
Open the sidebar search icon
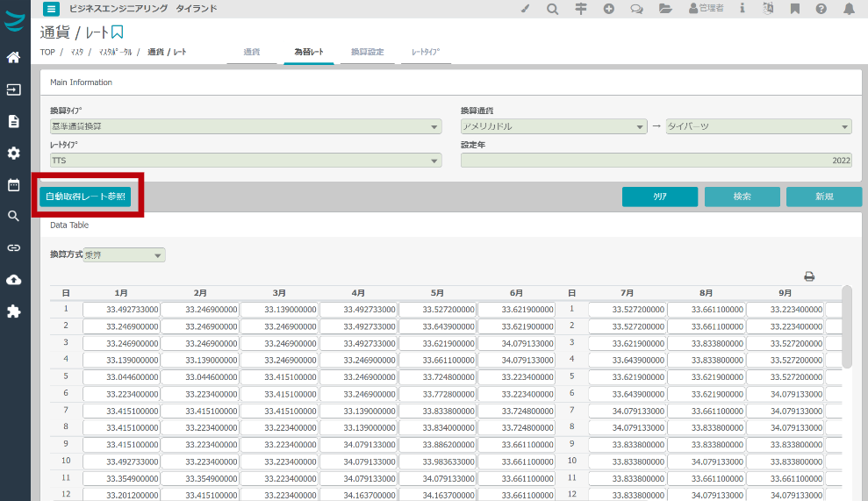tap(14, 216)
